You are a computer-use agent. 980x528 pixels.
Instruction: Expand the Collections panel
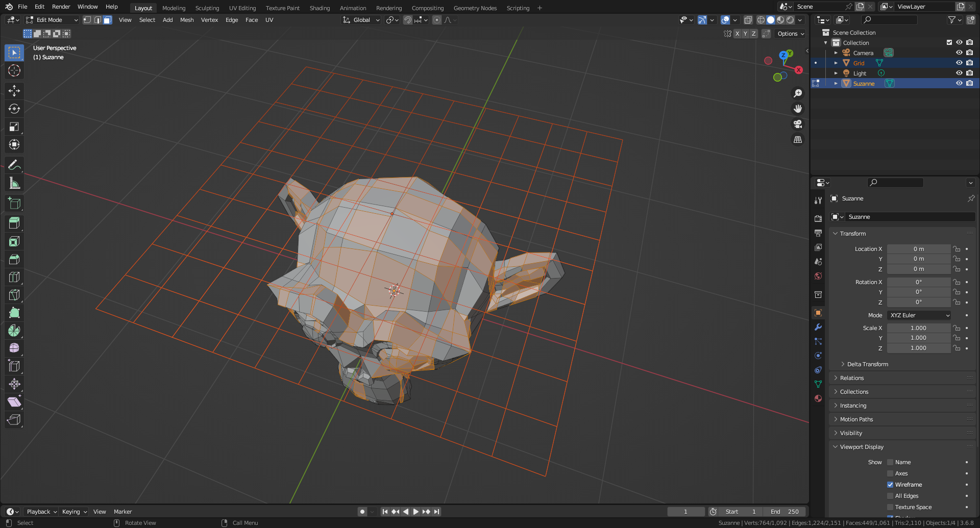[854, 392]
